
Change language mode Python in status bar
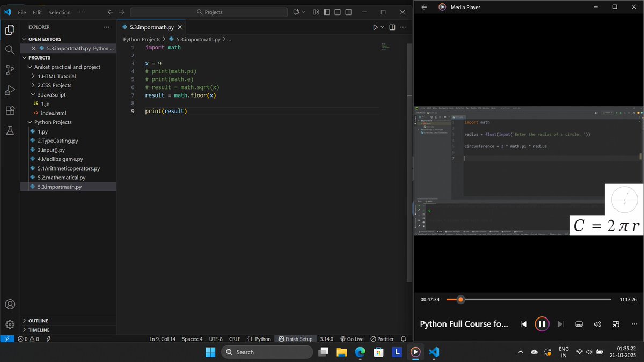coord(262,339)
